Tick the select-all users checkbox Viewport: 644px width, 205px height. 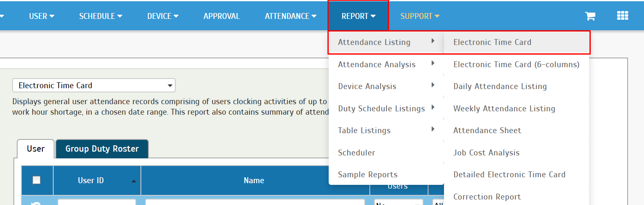[36, 180]
